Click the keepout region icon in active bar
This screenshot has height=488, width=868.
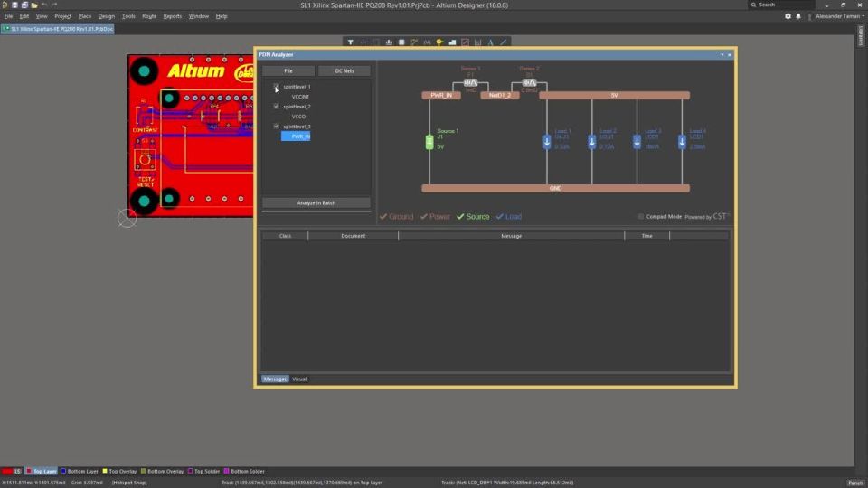[465, 42]
